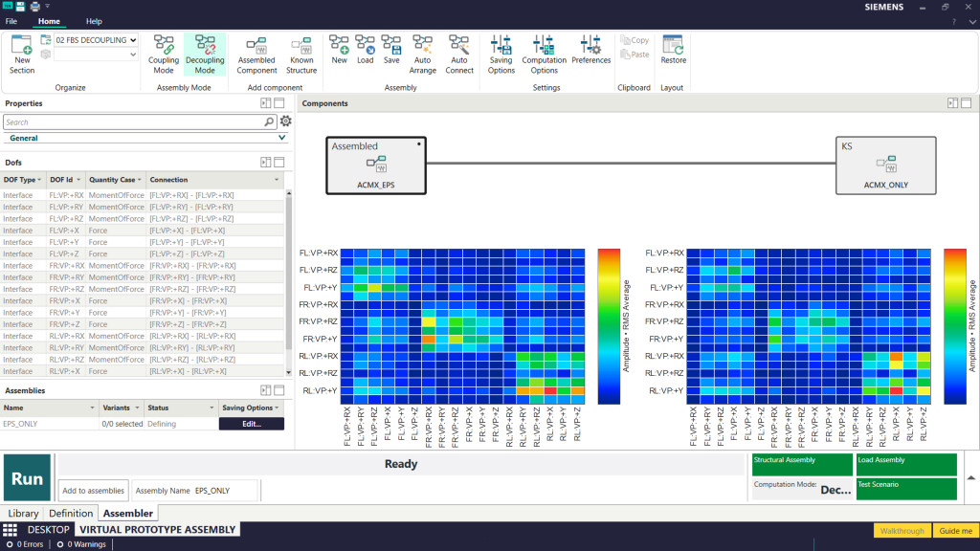Open Properties gear settings icon
The height and width of the screenshot is (551, 980).
coord(285,121)
